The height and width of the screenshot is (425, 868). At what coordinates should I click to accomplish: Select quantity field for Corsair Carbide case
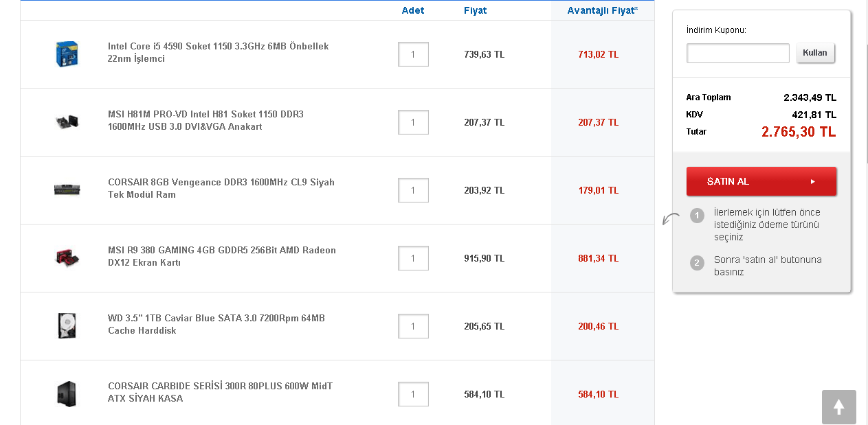(413, 394)
